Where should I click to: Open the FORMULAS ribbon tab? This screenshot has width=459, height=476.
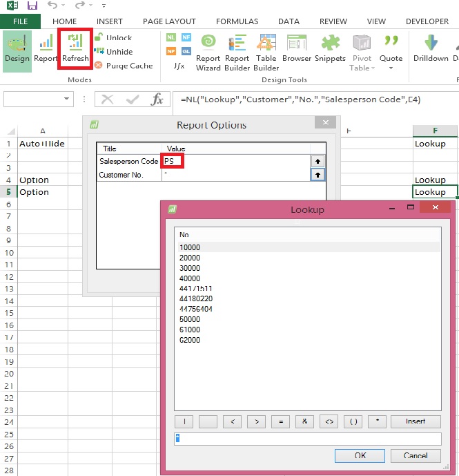[237, 21]
